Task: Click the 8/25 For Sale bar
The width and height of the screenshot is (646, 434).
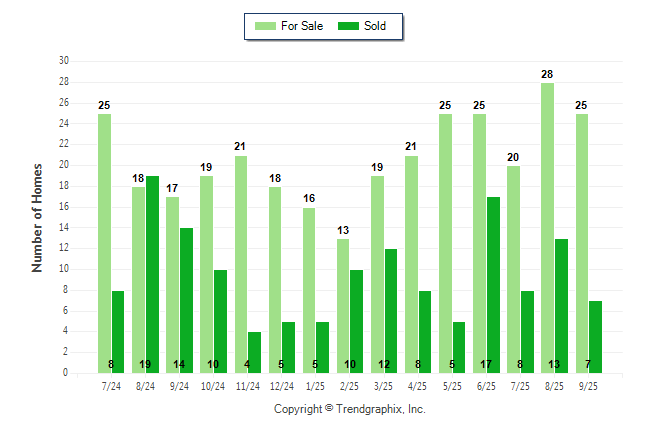Action: point(548,228)
